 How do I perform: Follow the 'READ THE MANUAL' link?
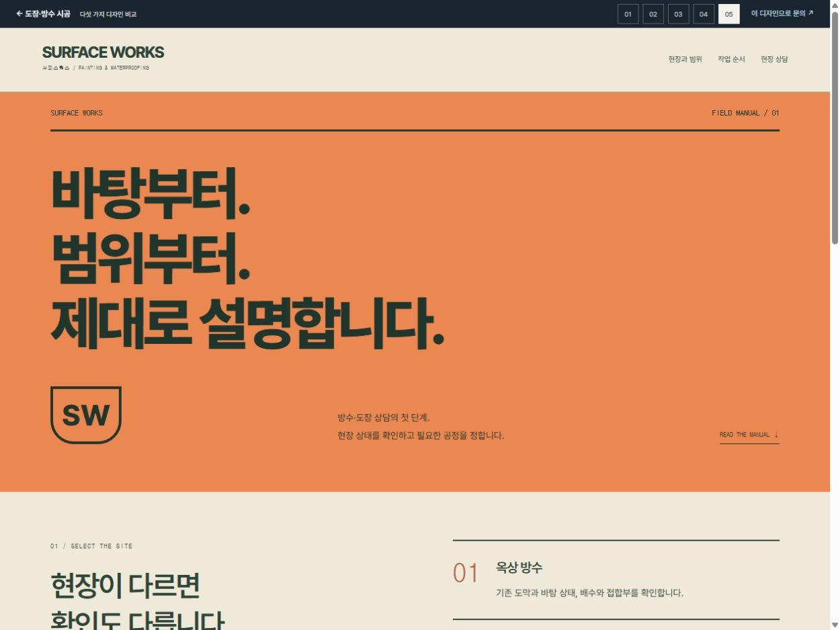(x=749, y=435)
